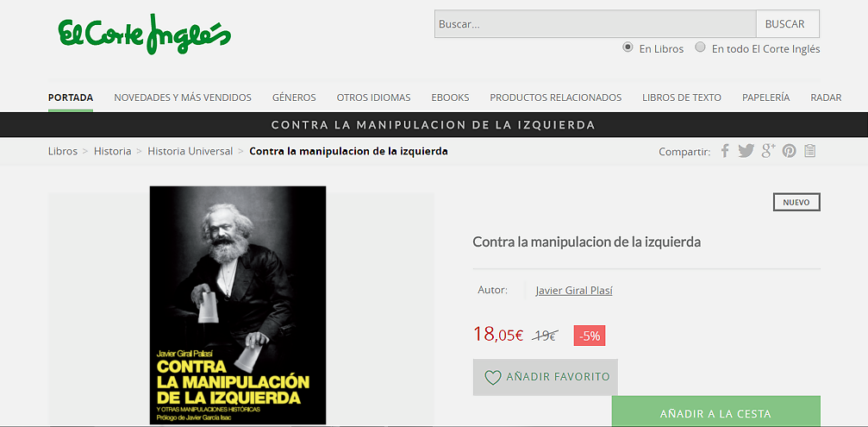
Task: Go to the Libros breadcrumb
Action: [x=63, y=151]
